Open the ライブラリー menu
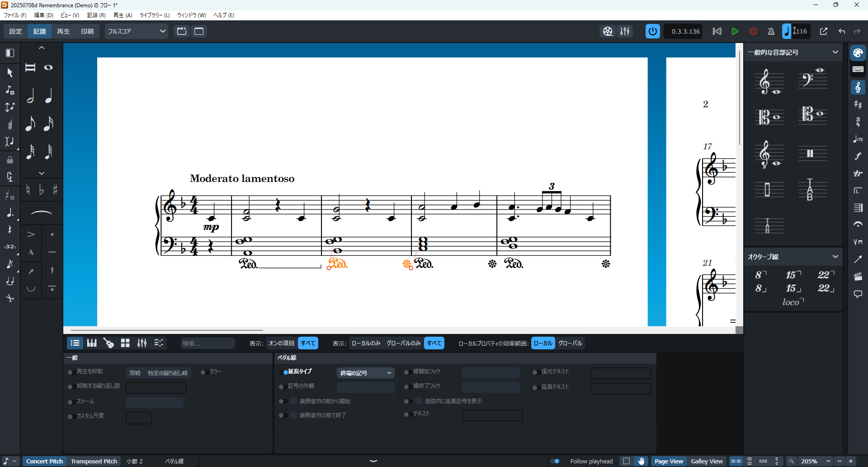The image size is (868, 467). [x=154, y=15]
